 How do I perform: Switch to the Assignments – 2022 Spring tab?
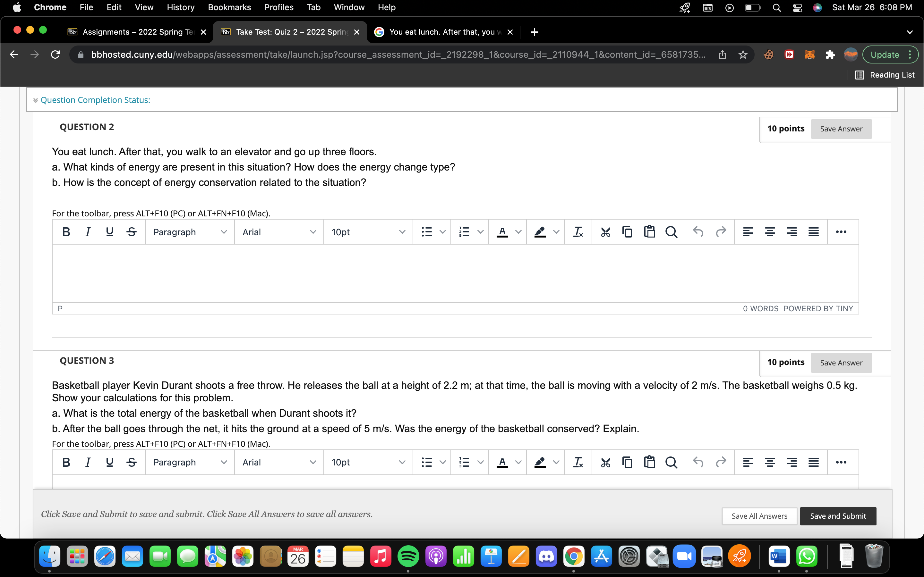click(137, 32)
